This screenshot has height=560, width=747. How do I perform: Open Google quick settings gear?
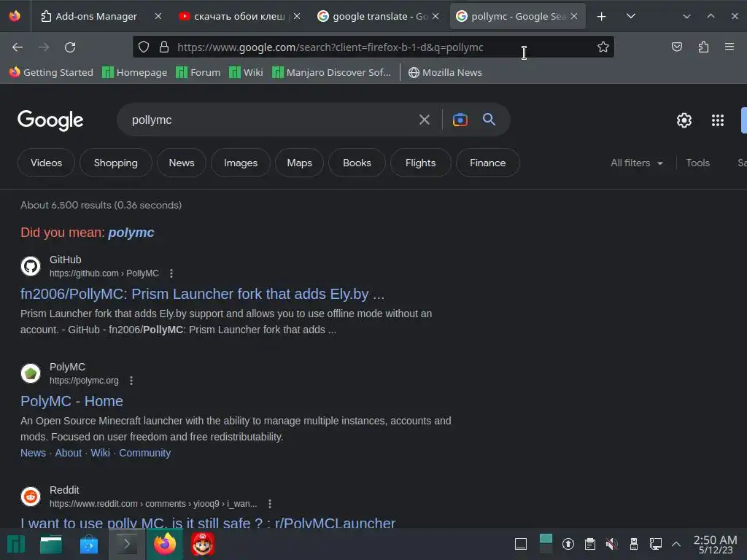tap(684, 120)
